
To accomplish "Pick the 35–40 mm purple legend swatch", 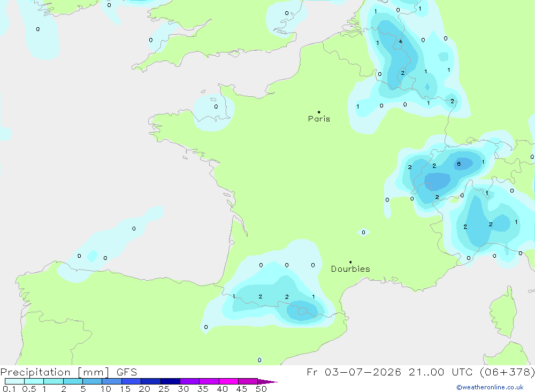I will coord(209,381).
